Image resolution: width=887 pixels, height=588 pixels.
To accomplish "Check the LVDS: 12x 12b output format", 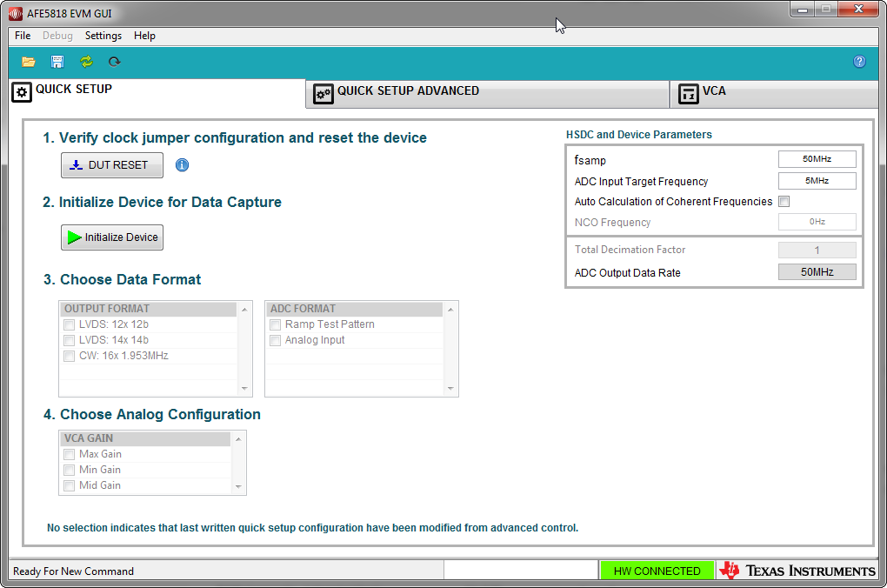I will [x=69, y=324].
